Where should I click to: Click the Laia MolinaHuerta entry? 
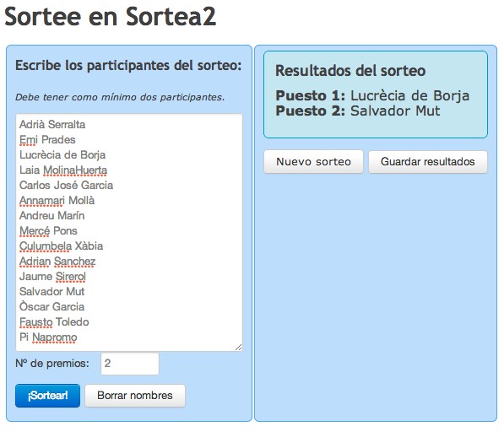[63, 170]
